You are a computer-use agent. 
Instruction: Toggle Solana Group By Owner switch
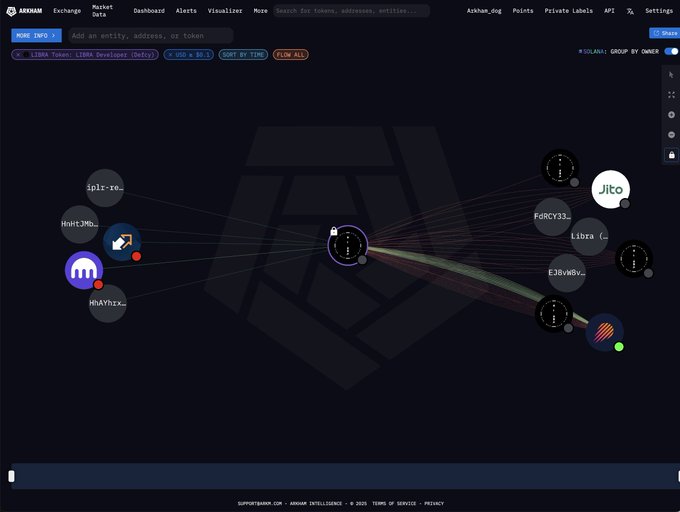point(671,52)
